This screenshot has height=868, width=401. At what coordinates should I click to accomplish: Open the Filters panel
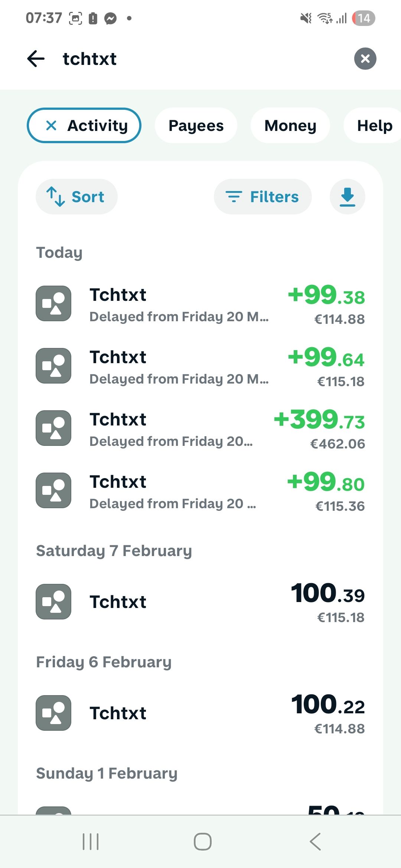click(263, 197)
